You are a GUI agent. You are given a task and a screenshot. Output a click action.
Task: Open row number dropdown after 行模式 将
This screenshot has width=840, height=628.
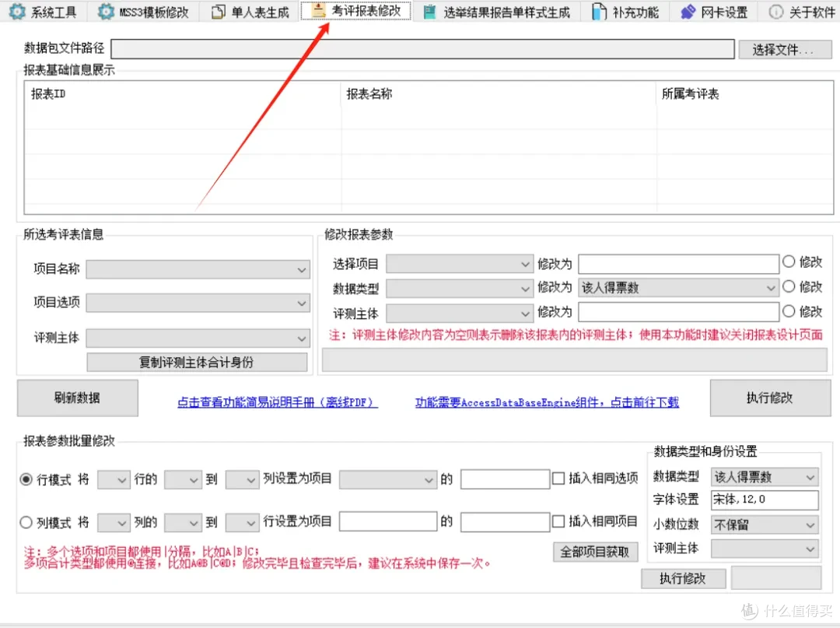pos(114,479)
